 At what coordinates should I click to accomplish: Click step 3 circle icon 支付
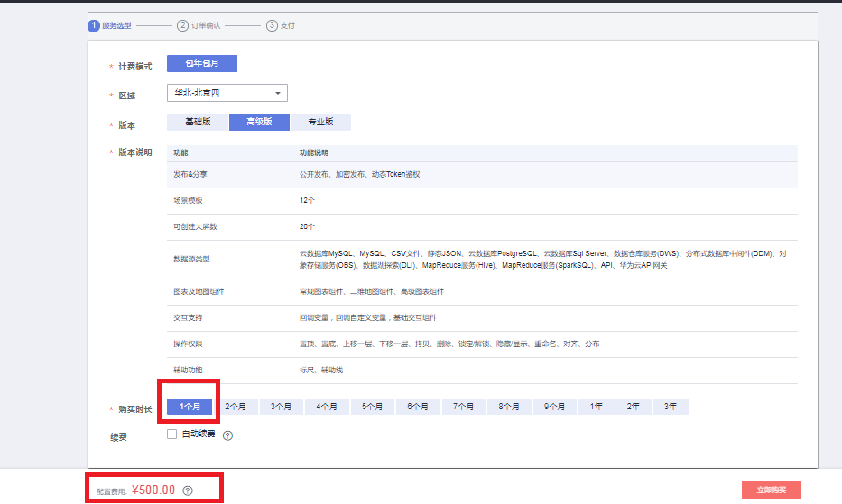[x=272, y=25]
